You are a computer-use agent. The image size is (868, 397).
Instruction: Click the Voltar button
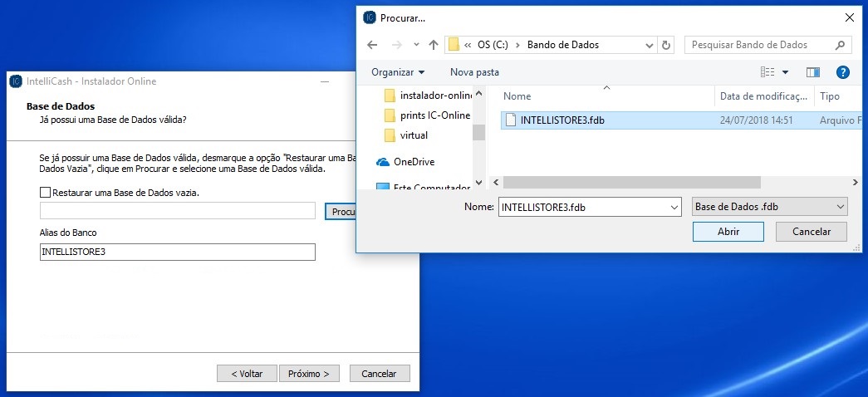(x=247, y=374)
